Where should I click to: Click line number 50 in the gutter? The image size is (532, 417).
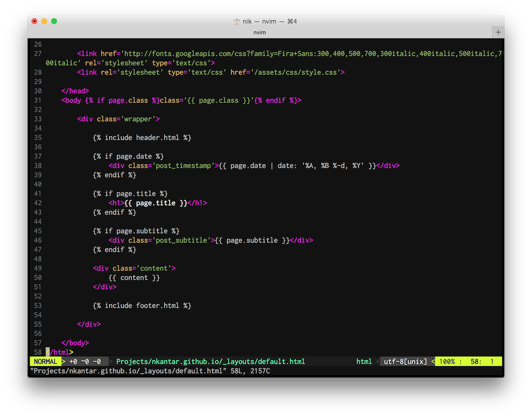coord(38,278)
